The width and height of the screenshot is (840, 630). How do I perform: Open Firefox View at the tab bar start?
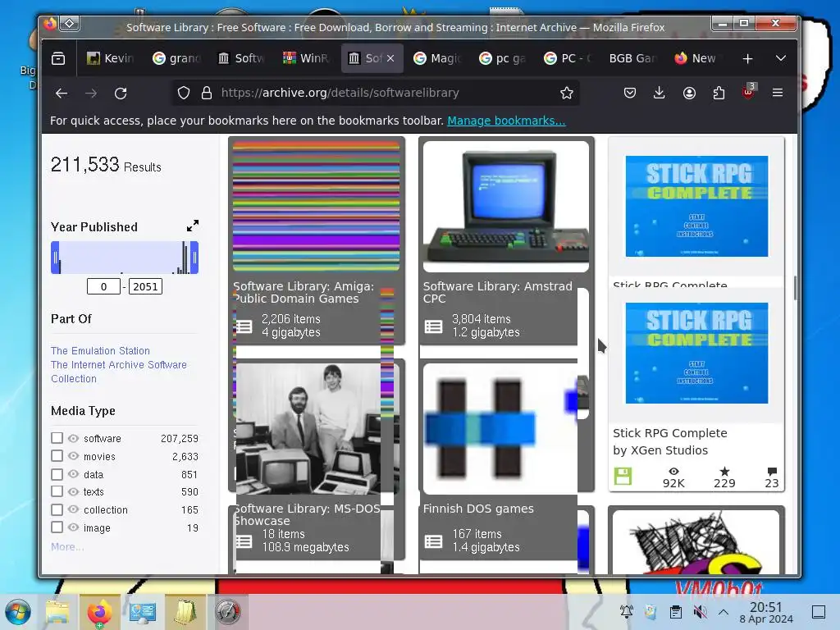pos(58,58)
